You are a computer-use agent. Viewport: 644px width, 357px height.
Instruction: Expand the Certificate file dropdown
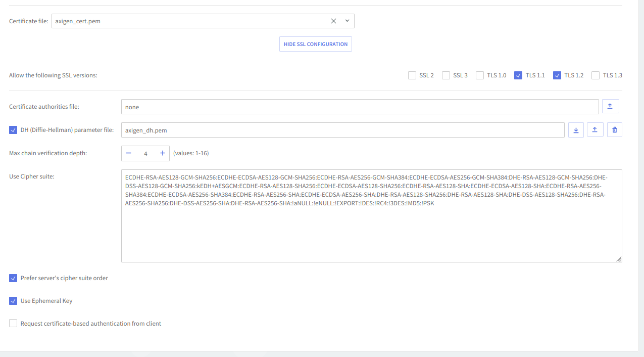point(347,21)
